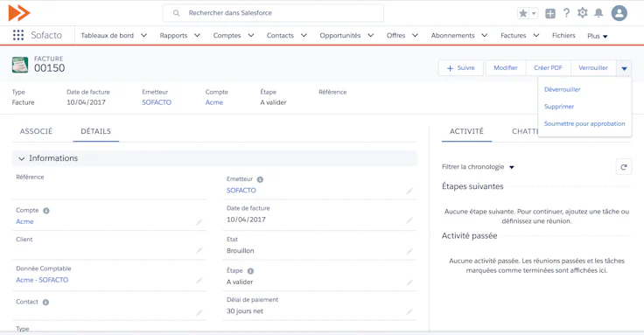
Task: Click the Modifier button
Action: pos(506,68)
